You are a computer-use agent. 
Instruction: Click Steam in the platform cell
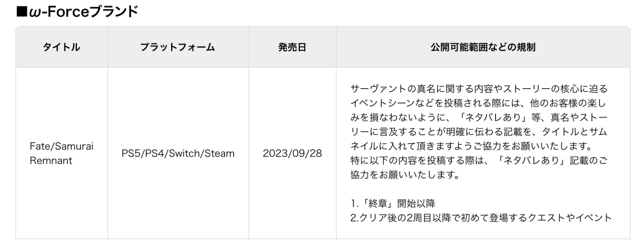(219, 153)
